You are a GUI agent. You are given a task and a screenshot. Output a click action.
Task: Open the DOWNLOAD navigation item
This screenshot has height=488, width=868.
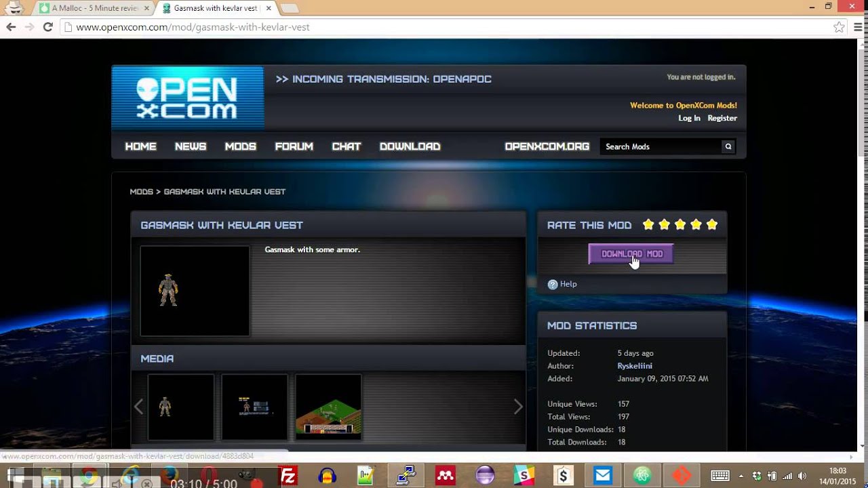tap(410, 146)
